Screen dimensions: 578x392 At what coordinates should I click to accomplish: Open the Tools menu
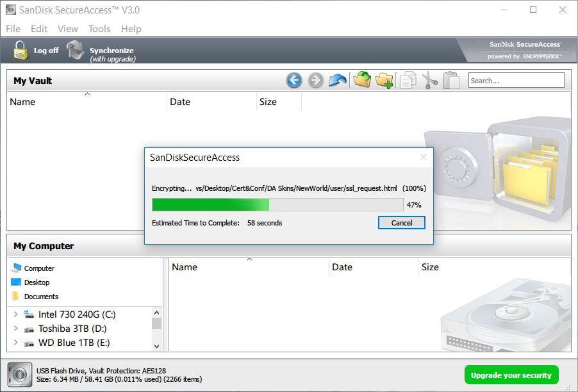tap(99, 29)
